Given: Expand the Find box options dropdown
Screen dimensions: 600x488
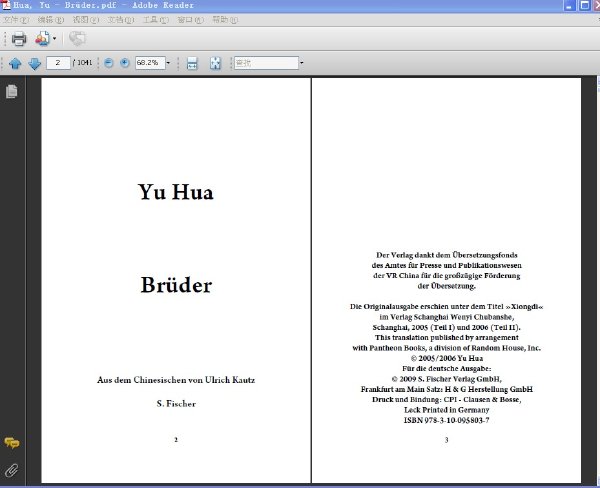Looking at the screenshot, I should [x=302, y=63].
